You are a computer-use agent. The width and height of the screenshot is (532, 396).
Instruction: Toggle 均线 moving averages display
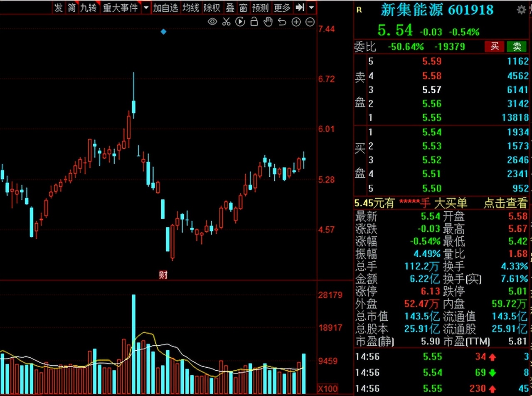(190, 7)
